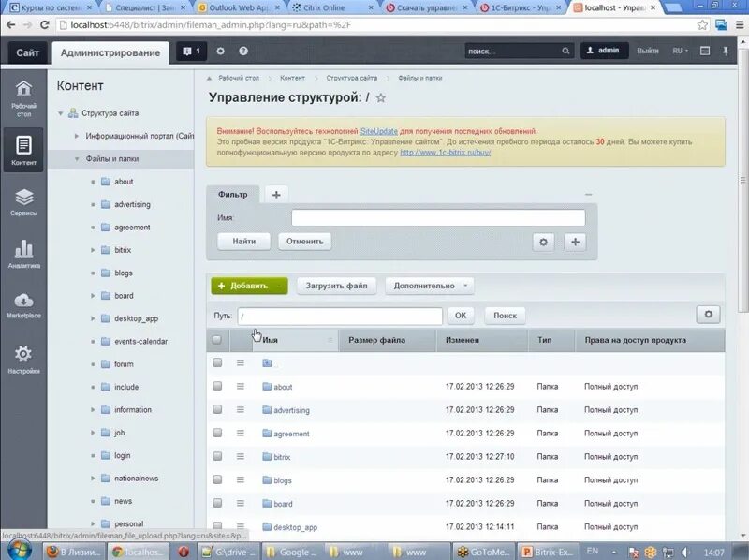Open actions menu for bitrix row

click(241, 456)
